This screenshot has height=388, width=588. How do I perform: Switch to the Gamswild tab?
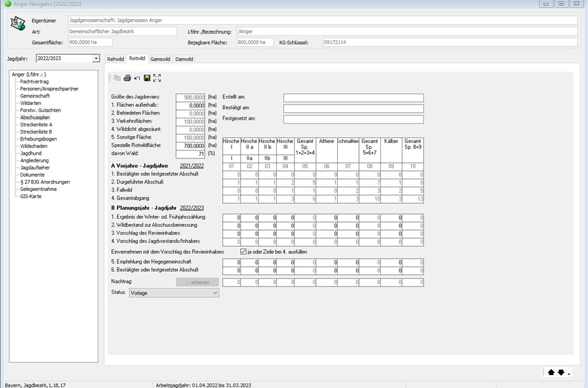[160, 59]
